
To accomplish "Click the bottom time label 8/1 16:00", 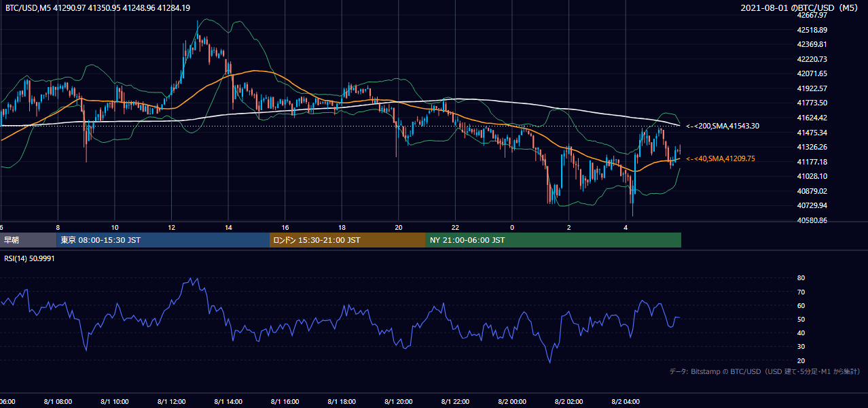I will pos(285,402).
